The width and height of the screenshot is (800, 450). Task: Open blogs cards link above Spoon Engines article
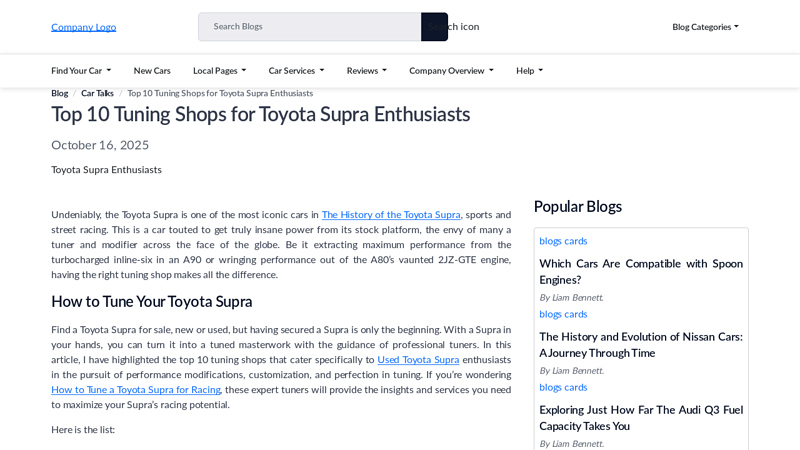point(563,241)
